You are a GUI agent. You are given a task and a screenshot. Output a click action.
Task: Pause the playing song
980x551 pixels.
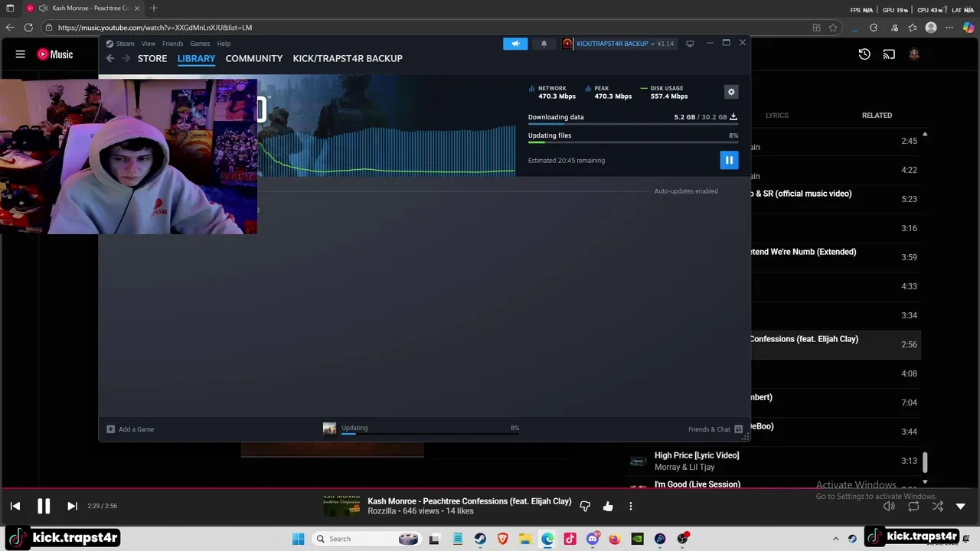click(44, 506)
